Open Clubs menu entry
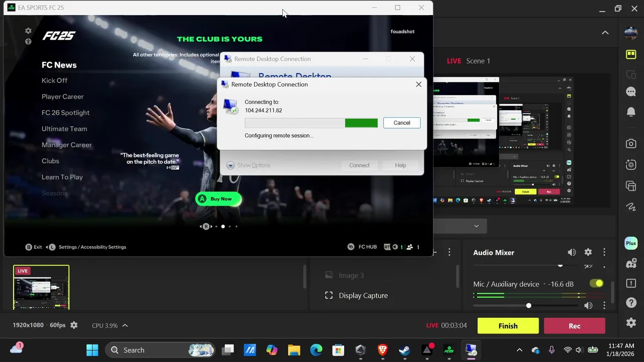Image resolution: width=644 pixels, height=362 pixels. 50,161
